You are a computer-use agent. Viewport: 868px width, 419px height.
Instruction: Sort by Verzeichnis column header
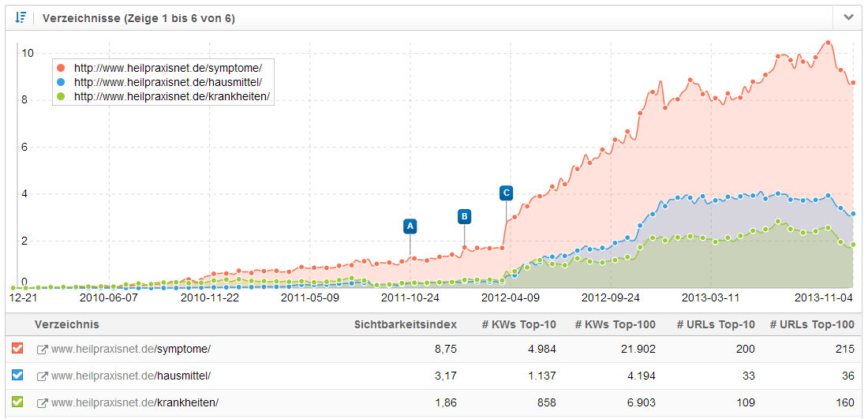tap(67, 324)
